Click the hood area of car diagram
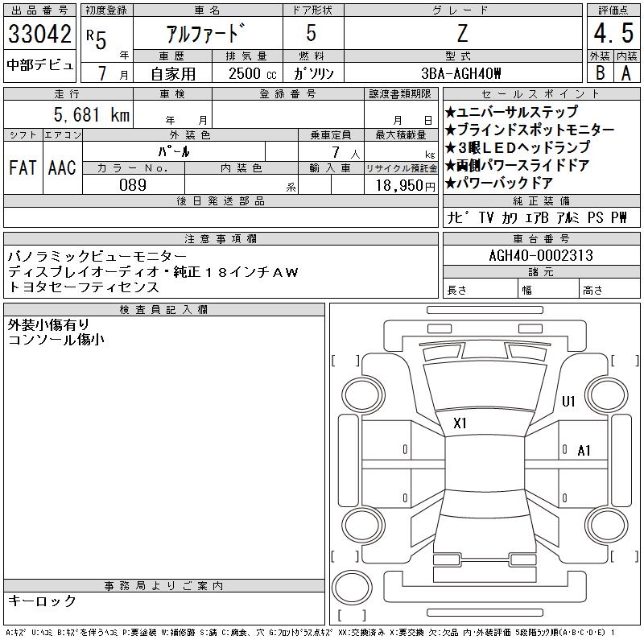Viewport: 644px width, 644px height. pyautogui.click(x=485, y=387)
